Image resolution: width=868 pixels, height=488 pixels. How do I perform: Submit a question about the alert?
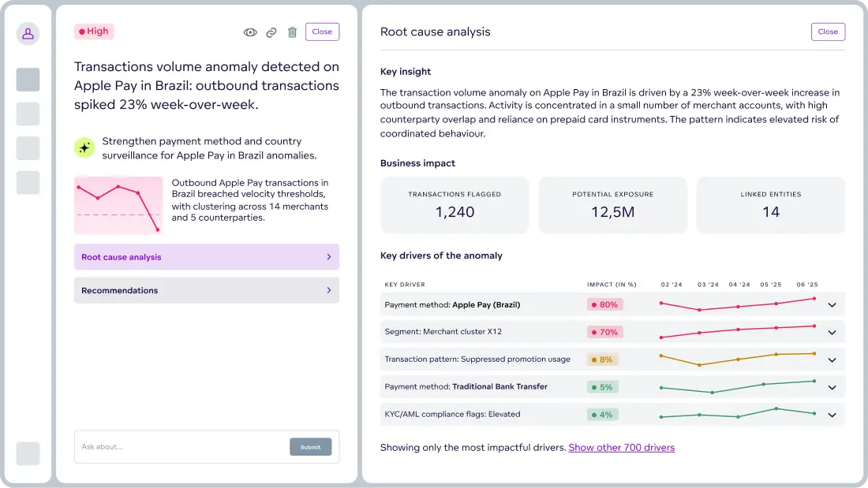click(310, 446)
